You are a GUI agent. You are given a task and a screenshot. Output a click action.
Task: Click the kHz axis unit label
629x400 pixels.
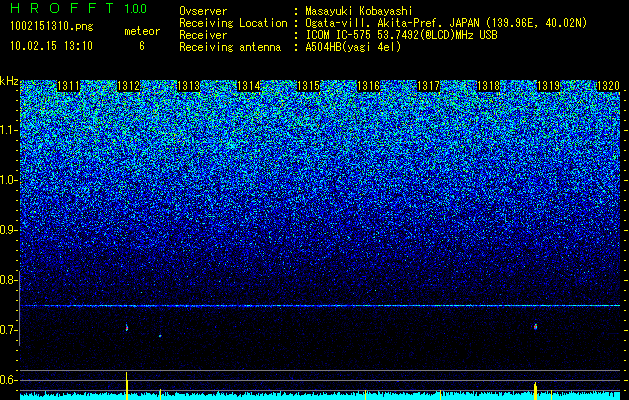click(9, 81)
